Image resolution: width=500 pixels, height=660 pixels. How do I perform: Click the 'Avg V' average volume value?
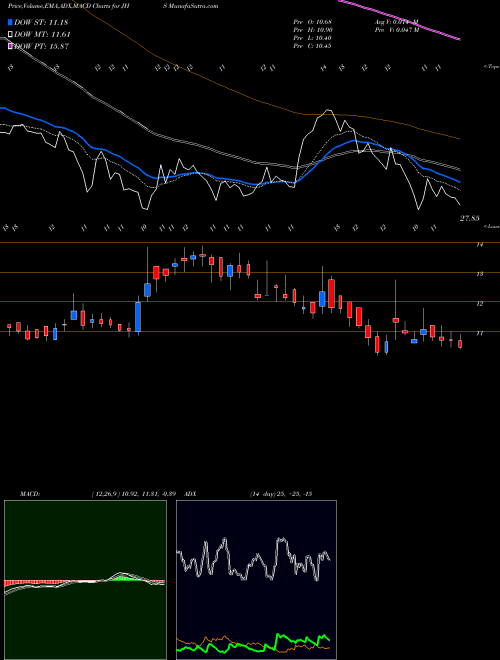[x=397, y=22]
